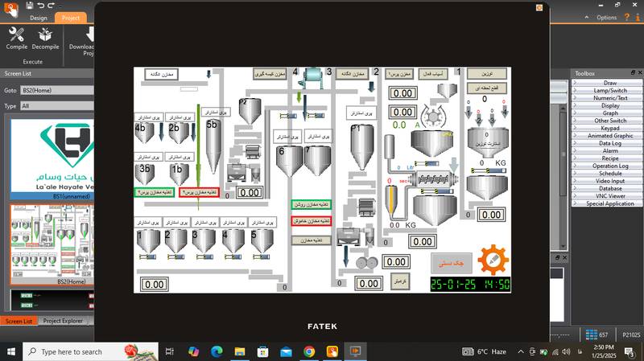Click the Decompile icon
The height and width of the screenshot is (361, 644).
pos(46,39)
